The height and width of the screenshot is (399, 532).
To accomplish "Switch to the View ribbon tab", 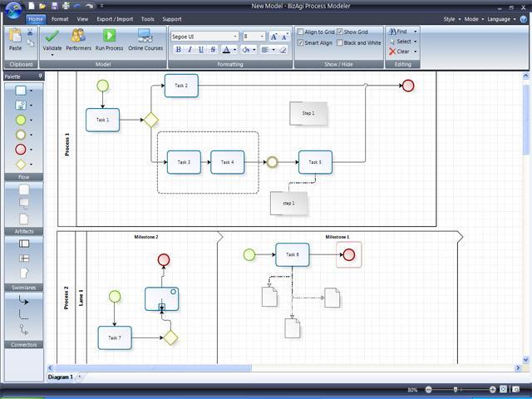I will point(82,19).
